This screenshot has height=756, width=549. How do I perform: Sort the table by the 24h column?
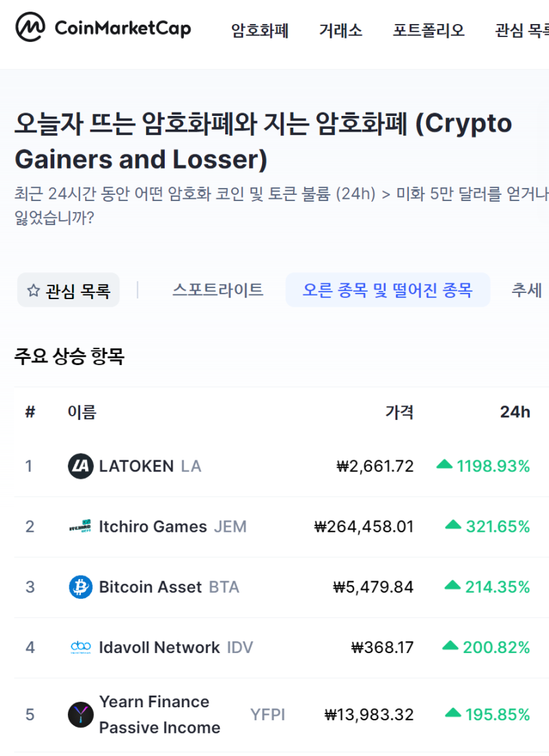514,412
